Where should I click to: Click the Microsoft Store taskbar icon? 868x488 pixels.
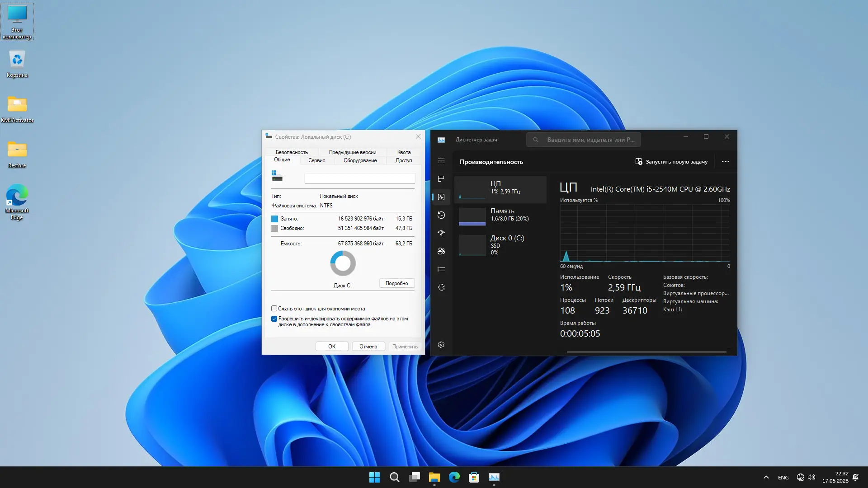[x=474, y=477]
